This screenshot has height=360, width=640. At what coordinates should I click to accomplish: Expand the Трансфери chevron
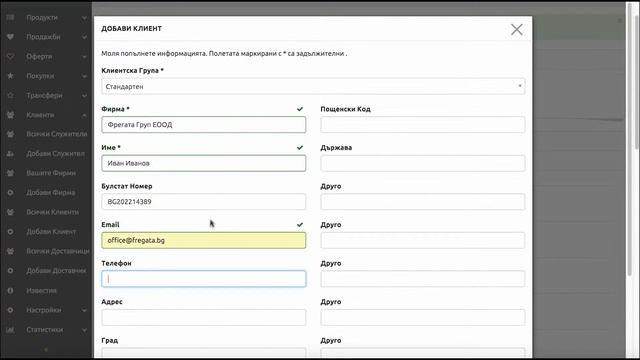(x=84, y=96)
